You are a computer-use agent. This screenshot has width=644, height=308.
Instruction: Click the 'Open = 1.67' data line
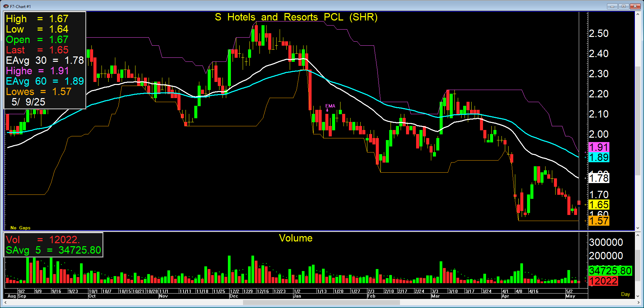[x=37, y=39]
